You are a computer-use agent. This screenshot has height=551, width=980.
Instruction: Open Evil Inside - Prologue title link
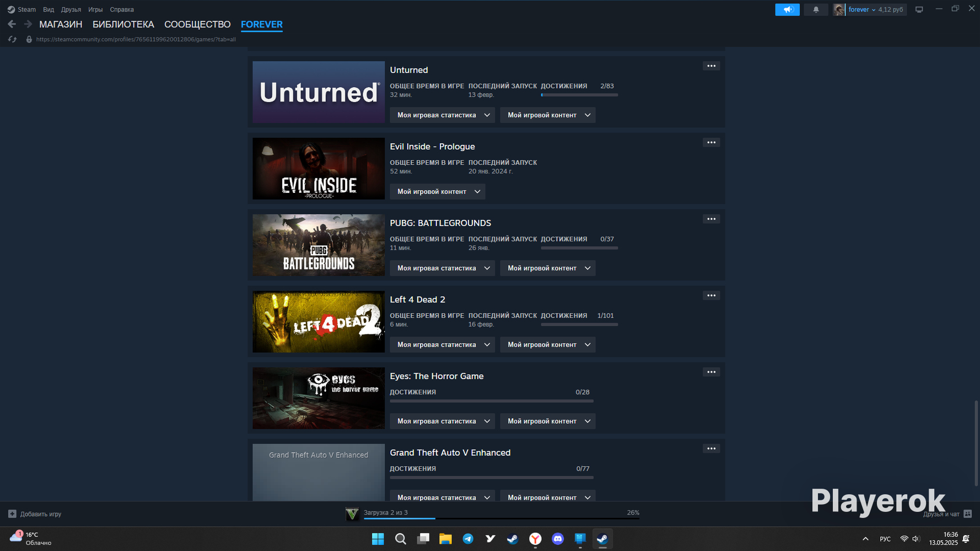tap(433, 147)
